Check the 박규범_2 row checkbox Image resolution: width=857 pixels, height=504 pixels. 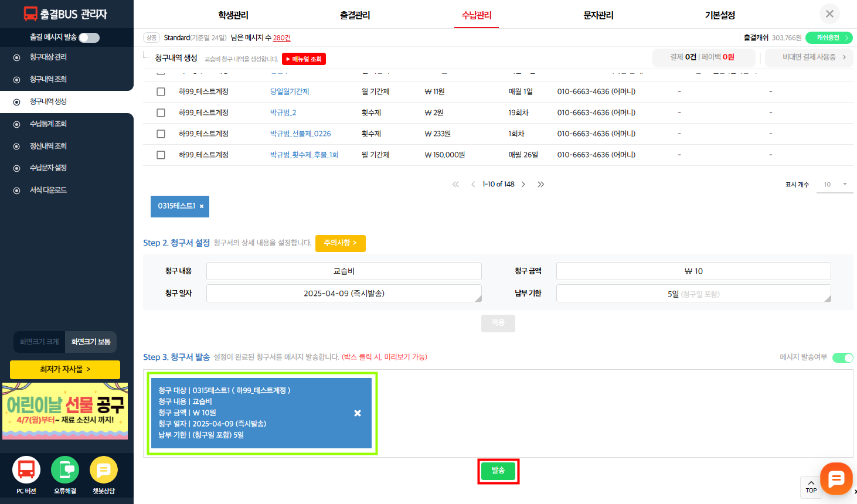point(161,113)
